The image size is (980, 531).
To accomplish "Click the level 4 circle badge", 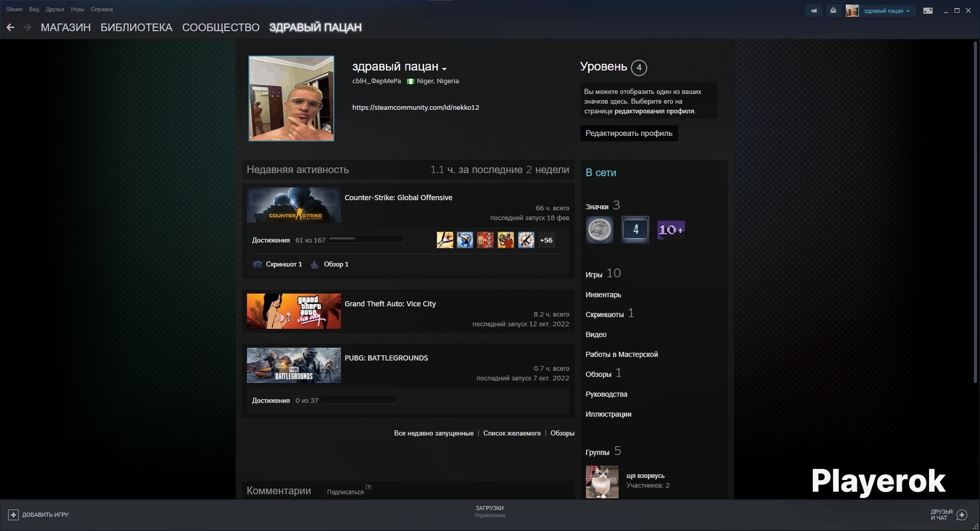I will [x=639, y=67].
